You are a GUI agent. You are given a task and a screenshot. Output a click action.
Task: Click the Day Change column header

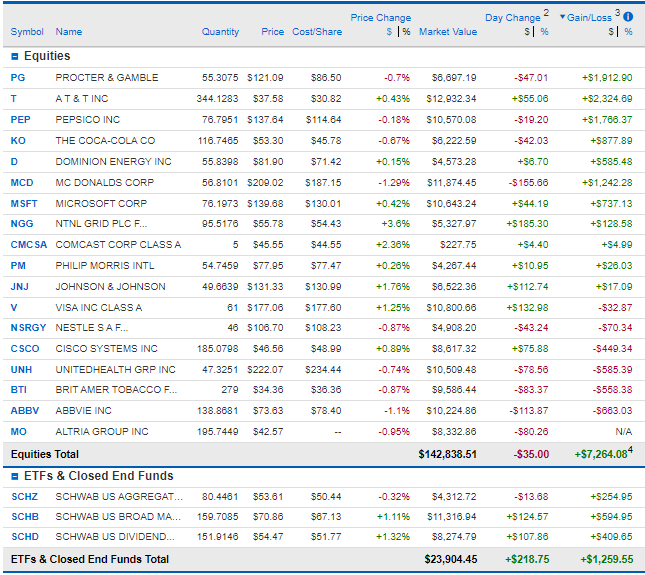513,18
